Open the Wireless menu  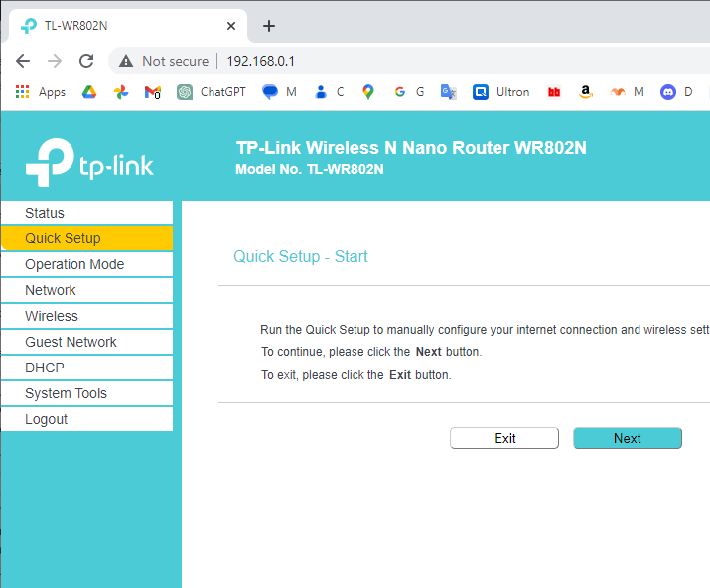click(x=87, y=316)
